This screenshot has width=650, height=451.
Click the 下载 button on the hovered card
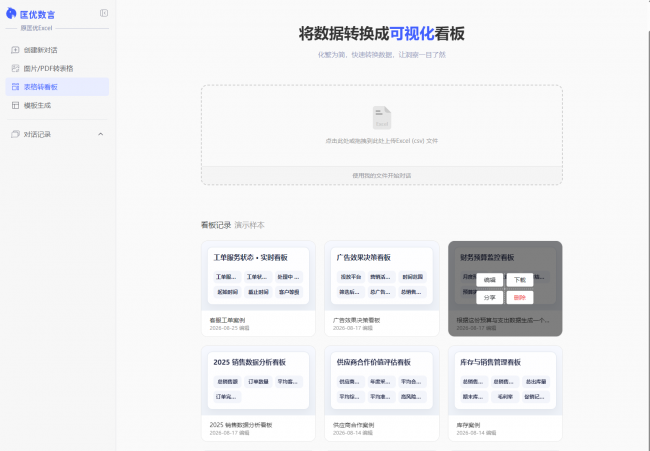(x=520, y=280)
